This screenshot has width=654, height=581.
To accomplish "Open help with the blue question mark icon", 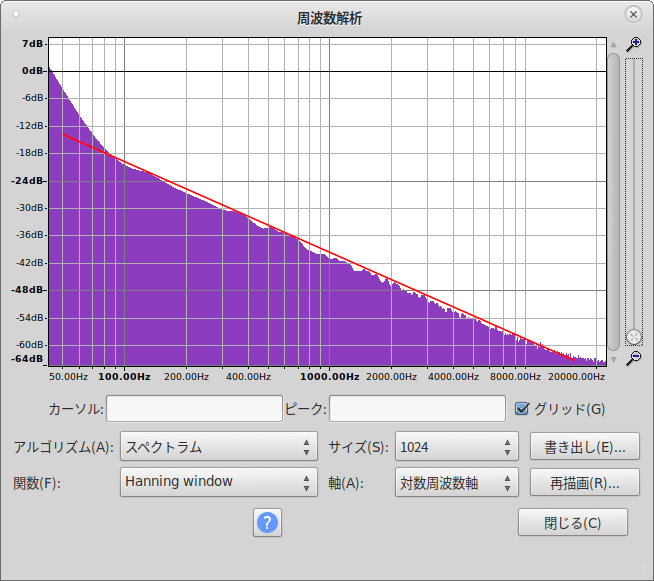I will 267,522.
